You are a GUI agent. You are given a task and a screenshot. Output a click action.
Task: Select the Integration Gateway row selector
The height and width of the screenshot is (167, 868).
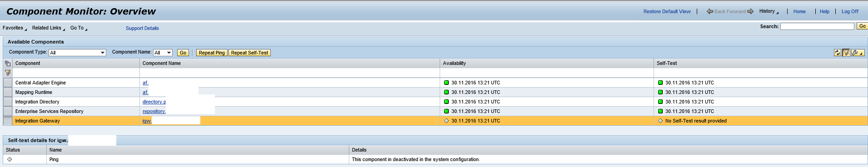pyautogui.click(x=8, y=121)
